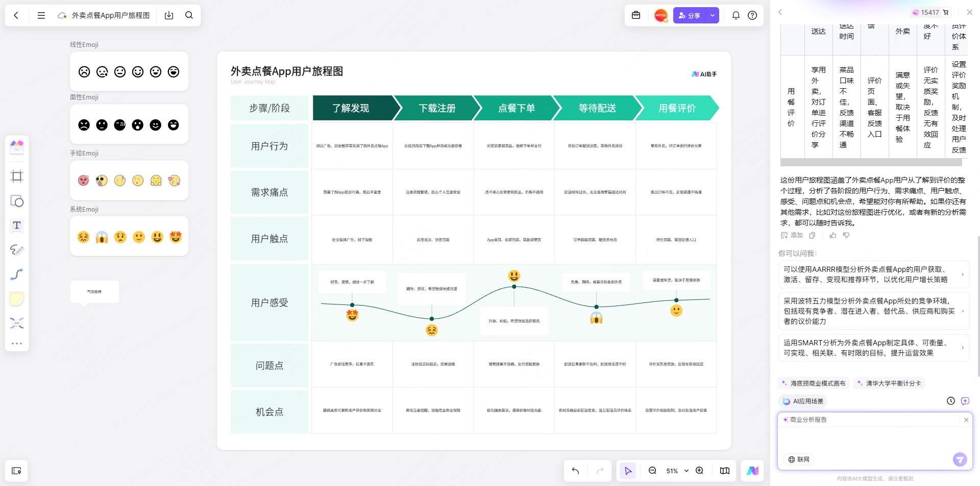The width and height of the screenshot is (980, 486).
Task: Choose 海底捞商业模式画布 chip
Action: point(814,383)
